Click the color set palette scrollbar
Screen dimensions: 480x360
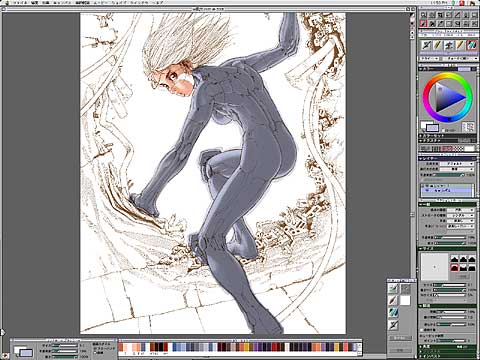359,349
